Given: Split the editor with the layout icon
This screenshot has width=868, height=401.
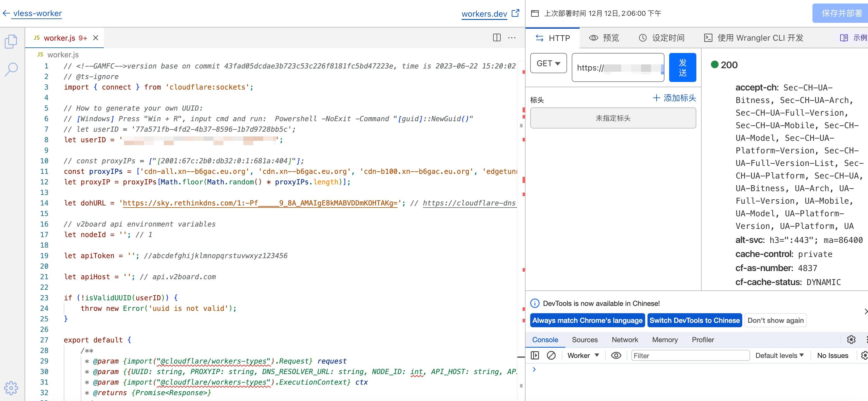Looking at the screenshot, I should click(497, 37).
